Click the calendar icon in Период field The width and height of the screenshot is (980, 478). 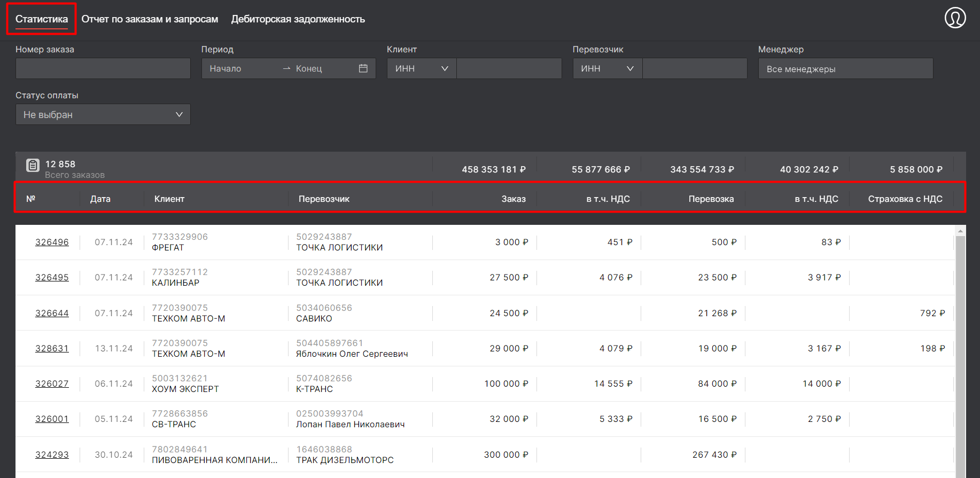[363, 68]
